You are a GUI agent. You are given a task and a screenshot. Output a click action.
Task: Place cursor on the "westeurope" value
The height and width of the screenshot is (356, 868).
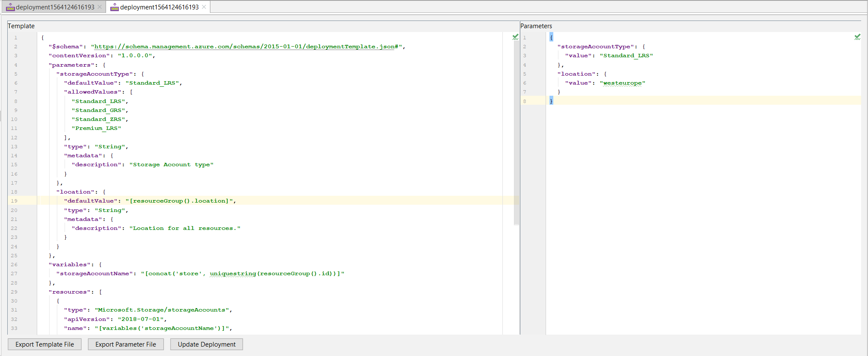(x=622, y=83)
